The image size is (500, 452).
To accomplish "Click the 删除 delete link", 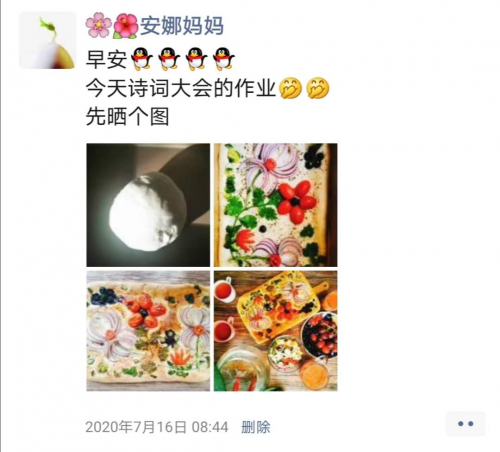I will pos(256,427).
